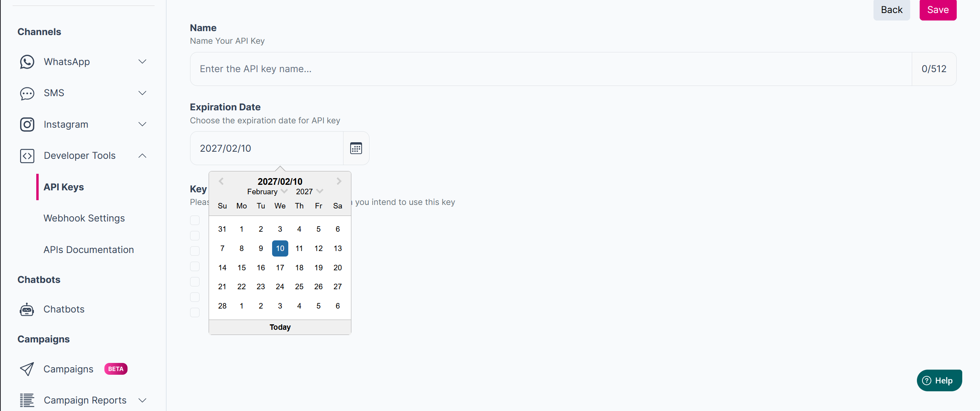Select day 20 in the calendar
The image size is (980, 411).
[338, 268]
